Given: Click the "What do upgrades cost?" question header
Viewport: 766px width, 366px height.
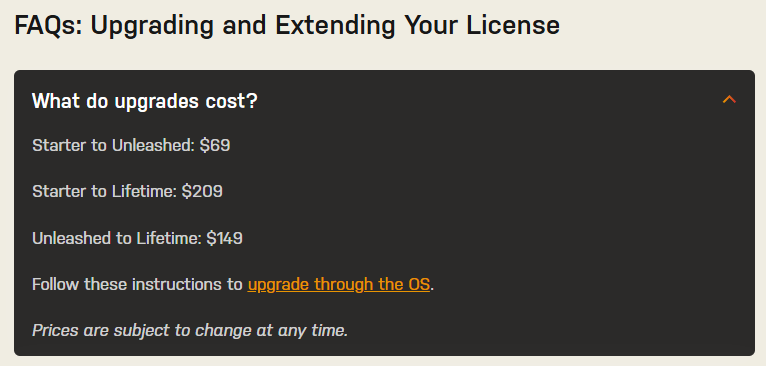Looking at the screenshot, I should 145,101.
